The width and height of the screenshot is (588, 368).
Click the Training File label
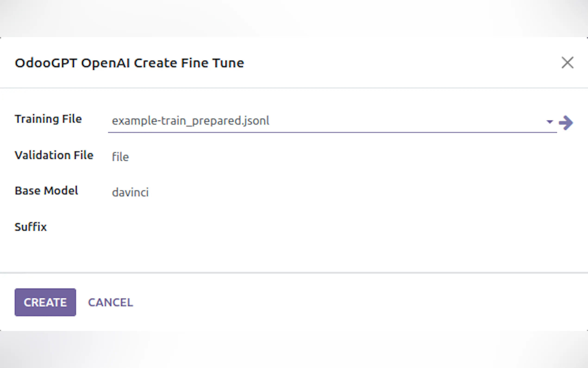48,119
